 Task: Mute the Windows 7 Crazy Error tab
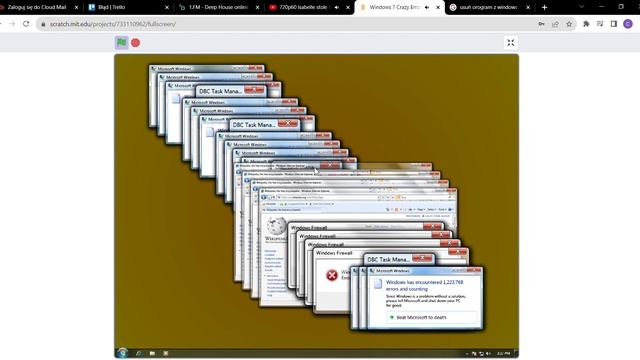pyautogui.click(x=427, y=7)
